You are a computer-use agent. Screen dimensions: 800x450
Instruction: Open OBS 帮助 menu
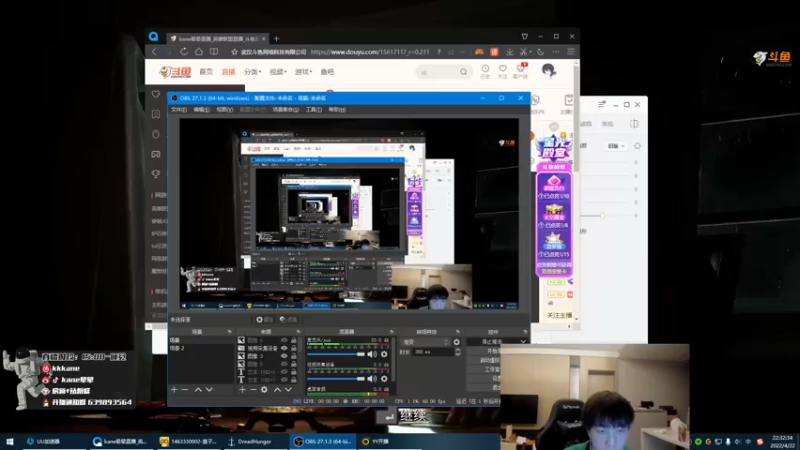[x=337, y=109]
